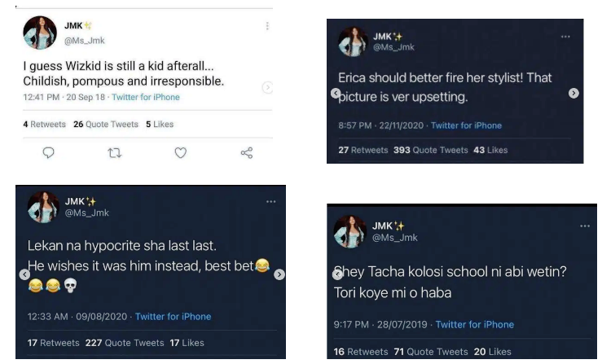Click the left arrow on the Lekan tweet

point(24,274)
